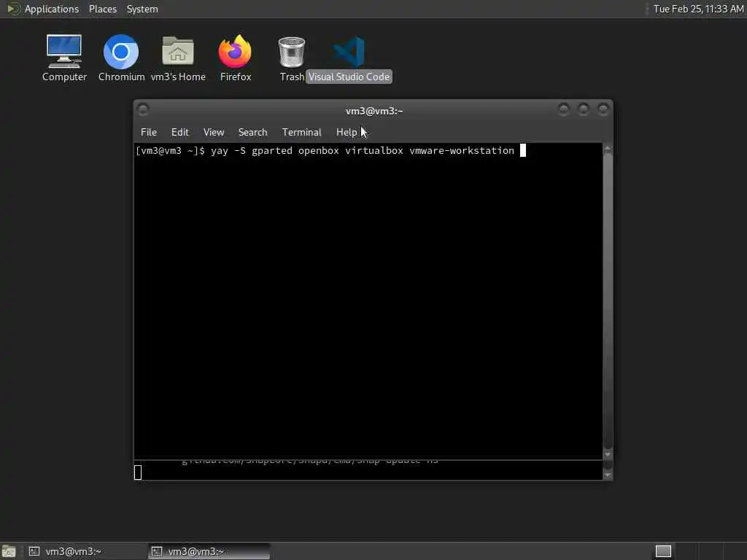The width and height of the screenshot is (747, 560).
Task: Click the clock showing Tue Feb 25
Action: coord(698,9)
